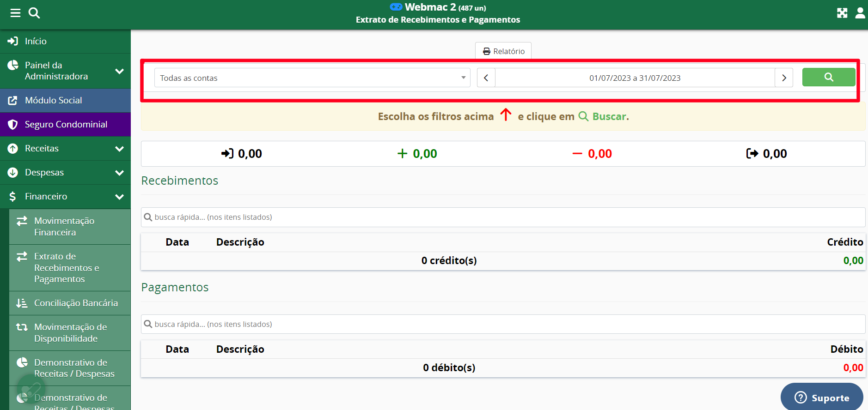Click the Débito column header
Viewport: 868px width, 410px height.
pos(847,349)
